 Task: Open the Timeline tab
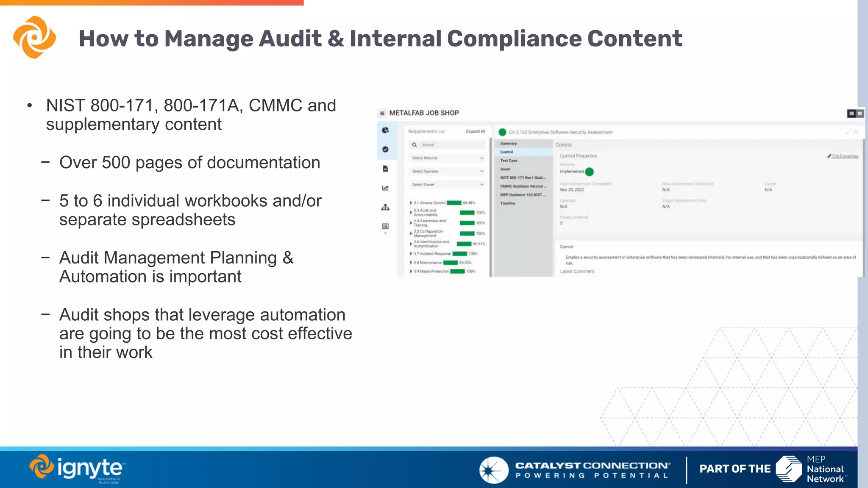point(523,203)
